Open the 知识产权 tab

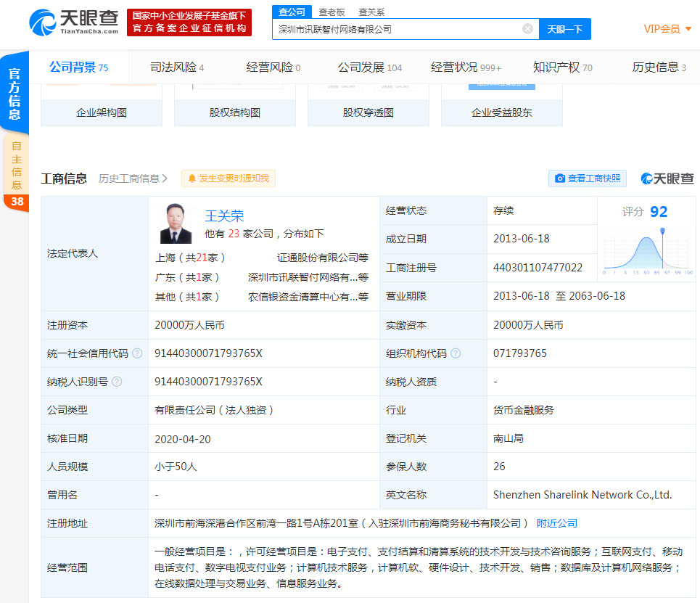point(562,67)
